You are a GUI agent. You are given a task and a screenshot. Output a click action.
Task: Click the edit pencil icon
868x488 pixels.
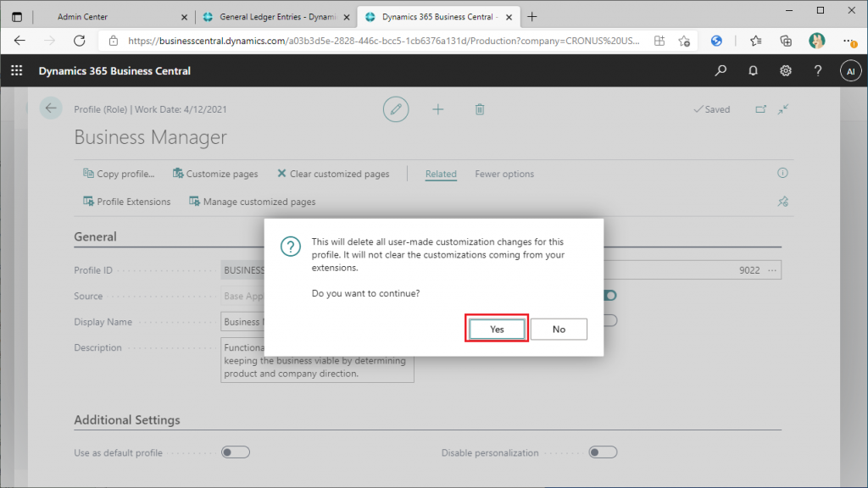pos(396,109)
